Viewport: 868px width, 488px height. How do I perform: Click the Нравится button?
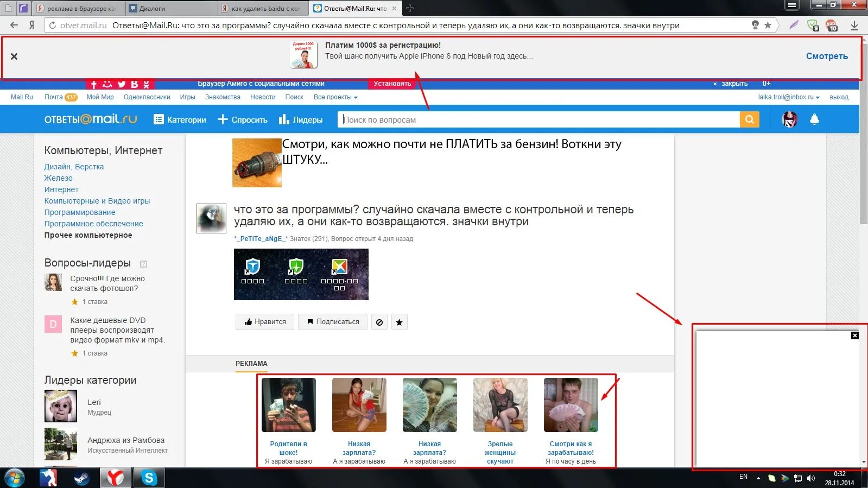265,322
